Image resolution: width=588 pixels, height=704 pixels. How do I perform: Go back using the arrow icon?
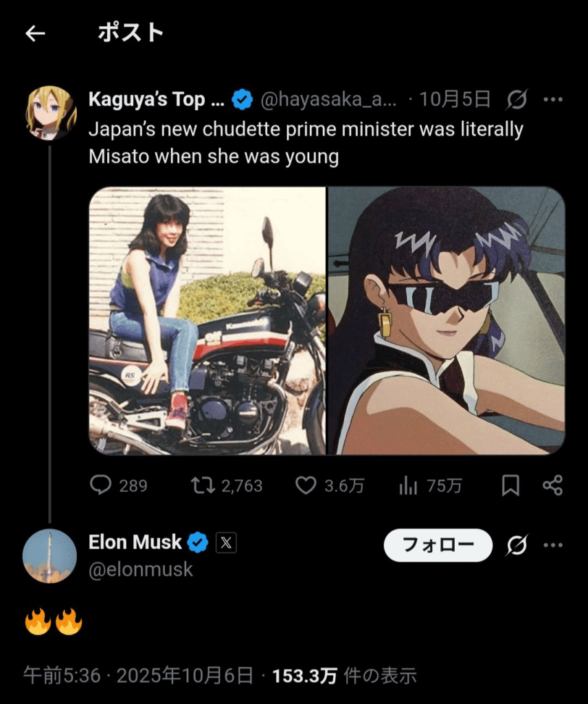[35, 33]
